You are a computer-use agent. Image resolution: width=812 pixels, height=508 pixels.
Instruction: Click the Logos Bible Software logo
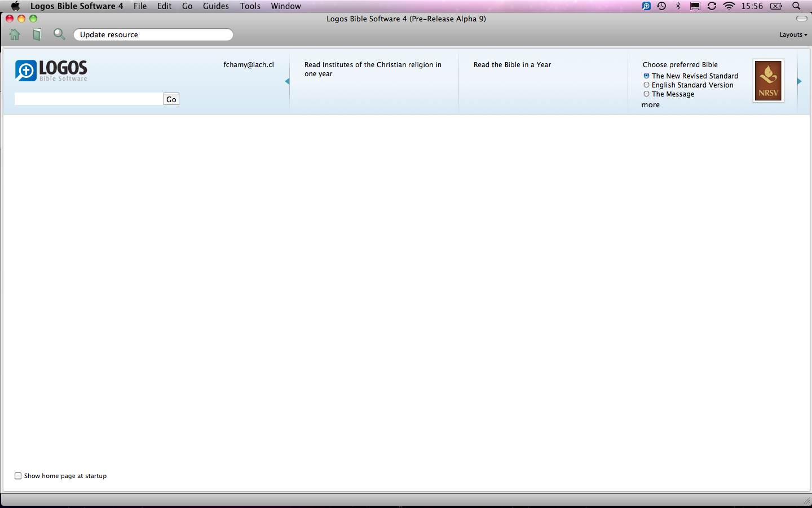51,71
